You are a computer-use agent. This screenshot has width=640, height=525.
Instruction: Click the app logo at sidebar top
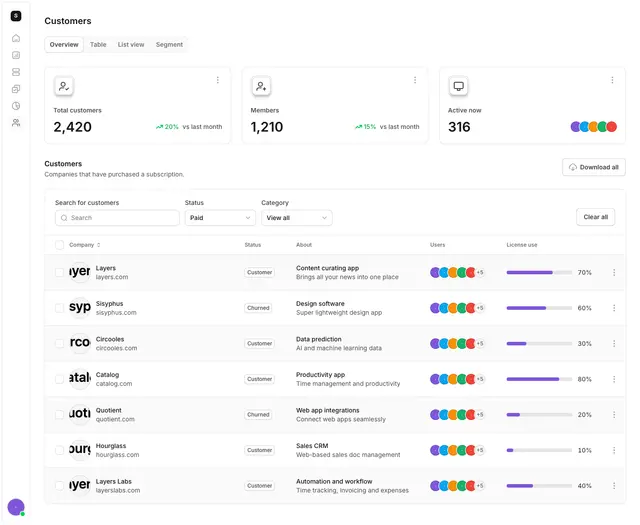pos(16,16)
